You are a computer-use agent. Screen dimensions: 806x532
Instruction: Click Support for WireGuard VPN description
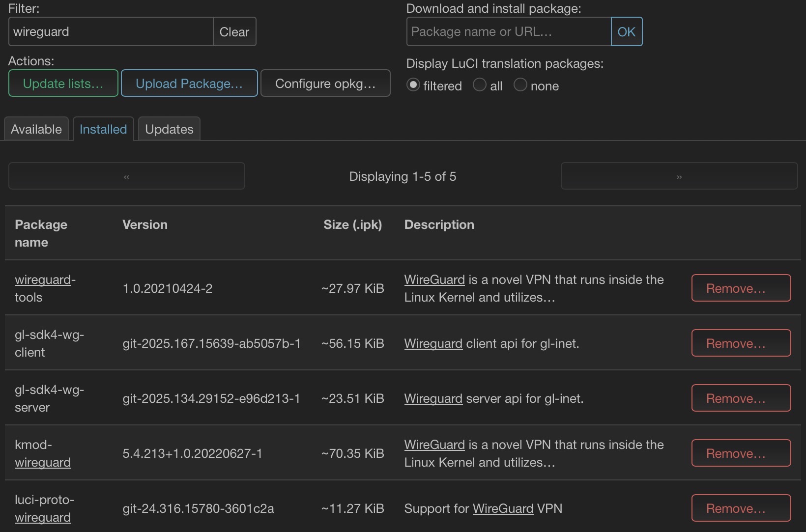pos(483,508)
